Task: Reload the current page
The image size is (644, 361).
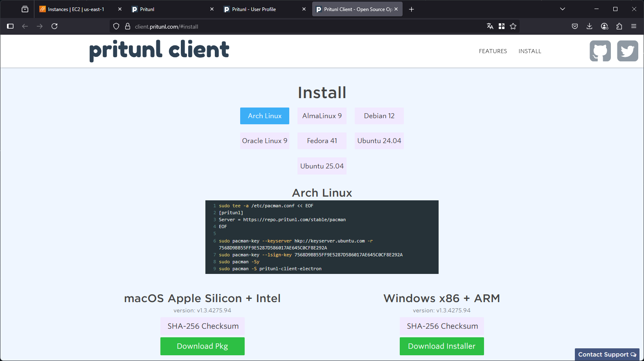Action: (54, 26)
